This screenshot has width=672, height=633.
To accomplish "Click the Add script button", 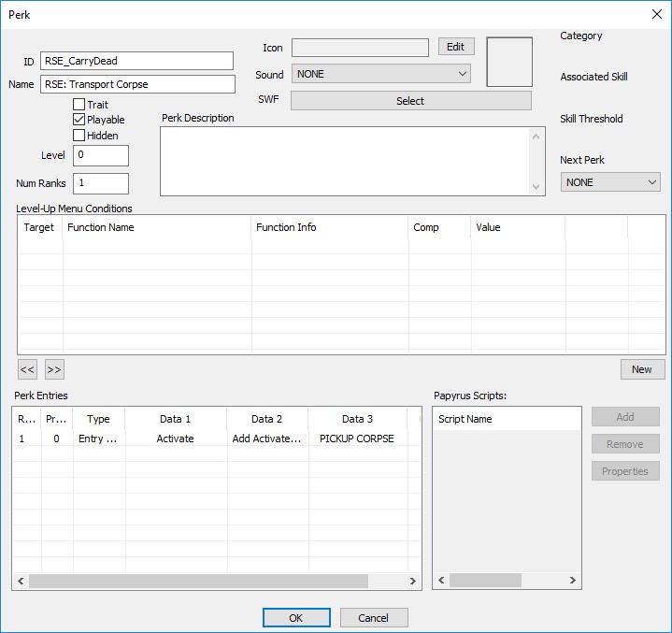I will point(625,417).
